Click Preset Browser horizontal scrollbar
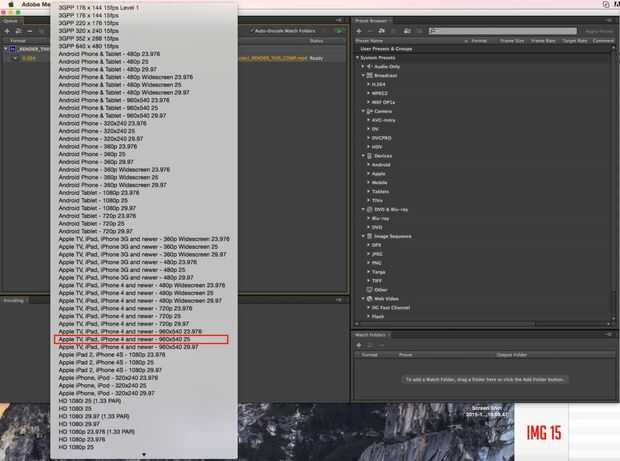This screenshot has height=461, width=620. coord(447,324)
